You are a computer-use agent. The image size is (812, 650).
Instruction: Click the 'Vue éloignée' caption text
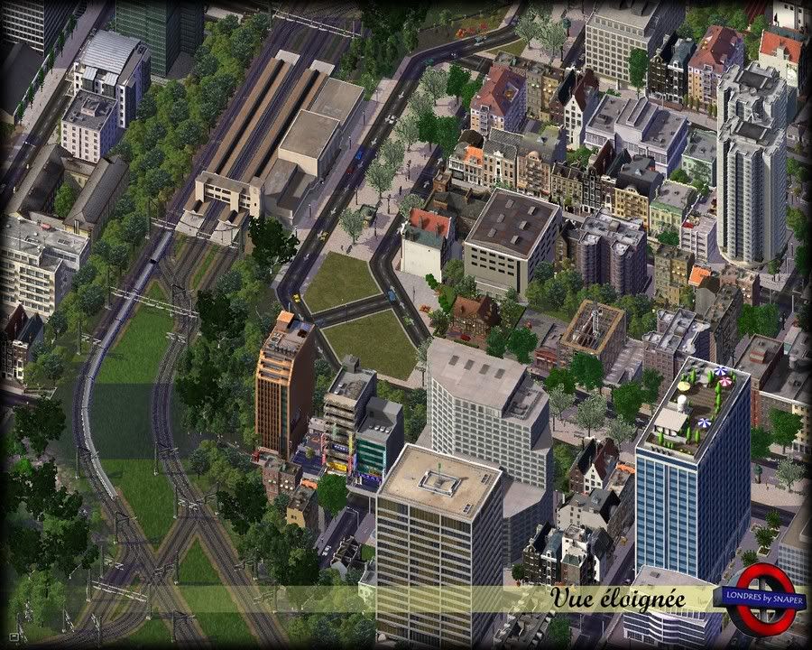[x=618, y=599]
